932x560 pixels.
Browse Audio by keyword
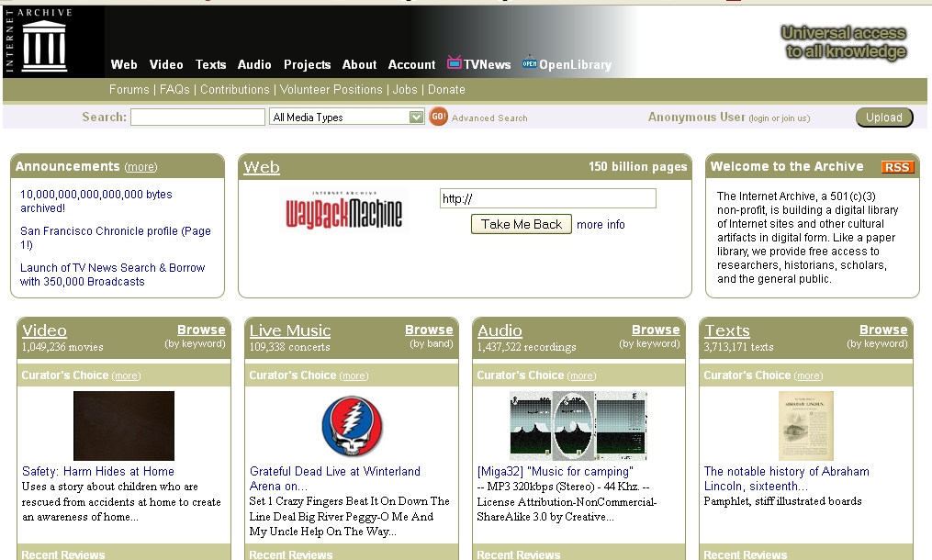(x=656, y=330)
